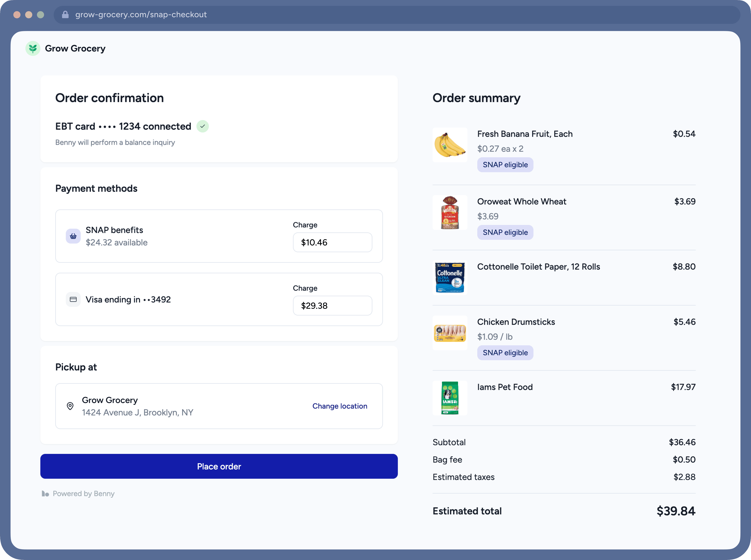Click the Benny logo icon
This screenshot has width=751, height=560.
point(45,494)
